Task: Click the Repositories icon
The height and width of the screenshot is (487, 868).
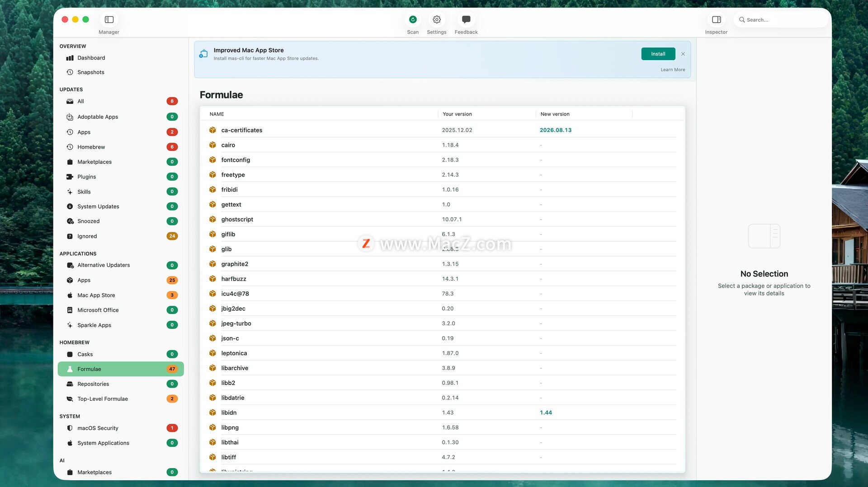Action: (x=70, y=384)
